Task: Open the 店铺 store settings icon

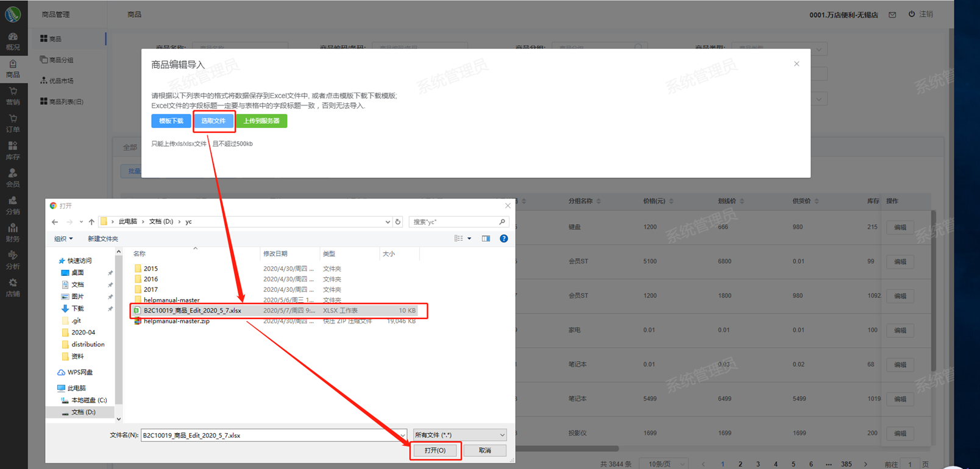Action: click(13, 288)
